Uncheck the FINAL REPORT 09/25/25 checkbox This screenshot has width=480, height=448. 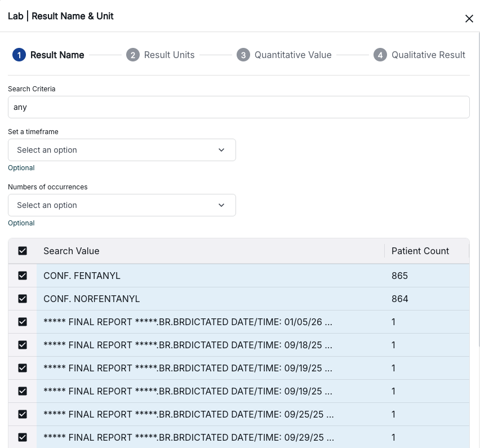coord(23,414)
